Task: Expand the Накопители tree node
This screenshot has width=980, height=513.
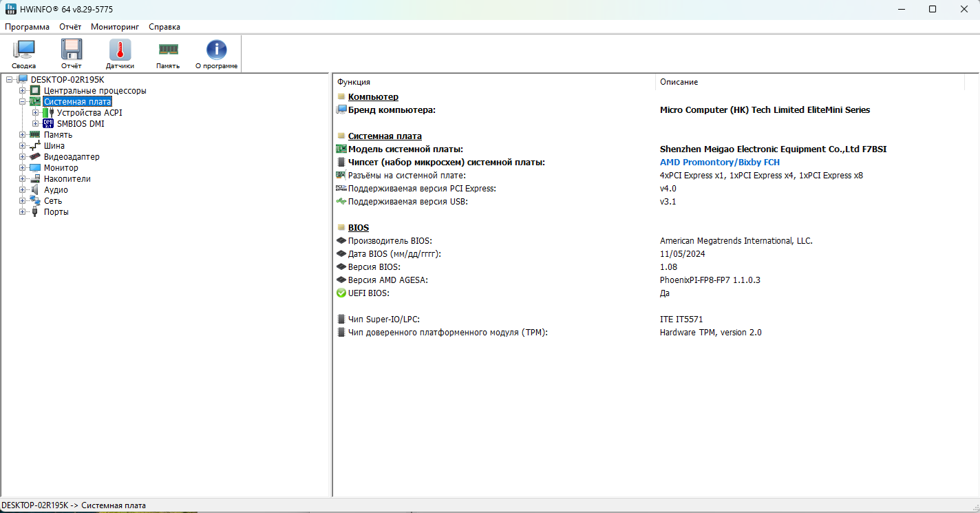Action: pyautogui.click(x=23, y=179)
